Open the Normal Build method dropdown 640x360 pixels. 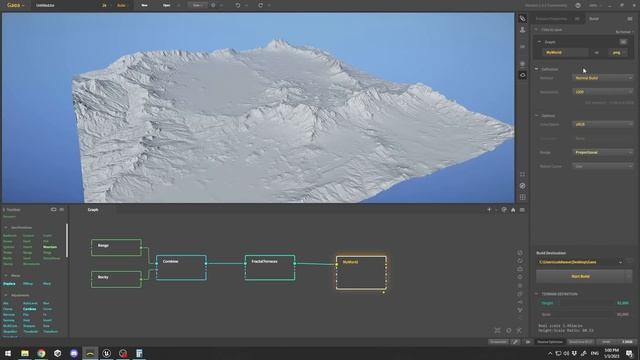point(603,78)
